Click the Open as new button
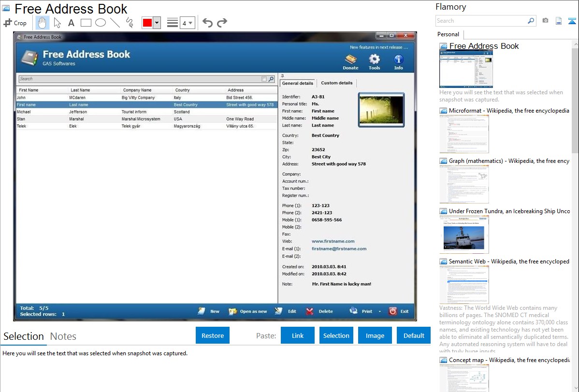Screen dimensions: 579x392 click(x=248, y=311)
